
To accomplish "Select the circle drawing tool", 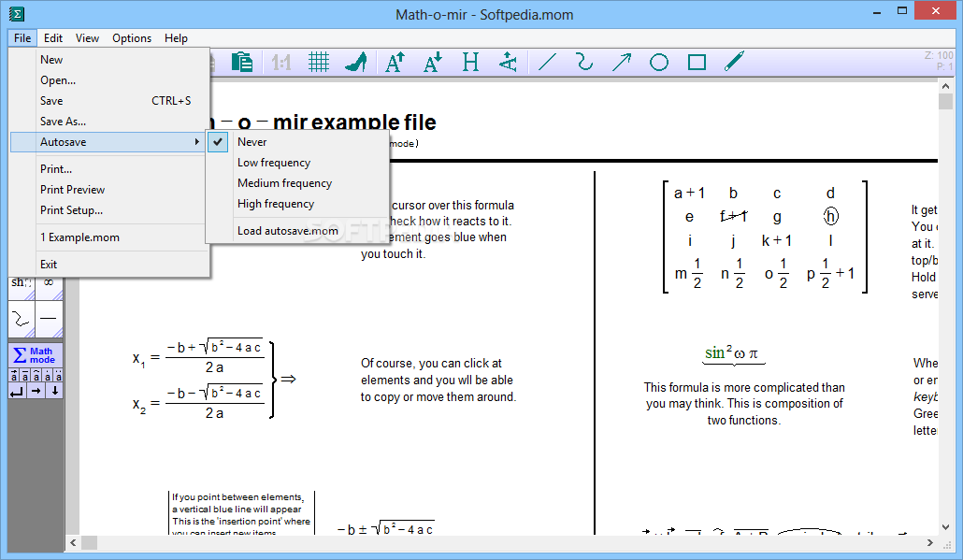I will [659, 62].
